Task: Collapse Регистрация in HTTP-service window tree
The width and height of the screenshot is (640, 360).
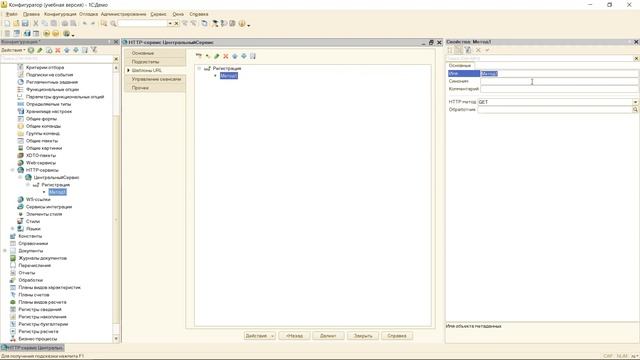Action: click(199, 69)
